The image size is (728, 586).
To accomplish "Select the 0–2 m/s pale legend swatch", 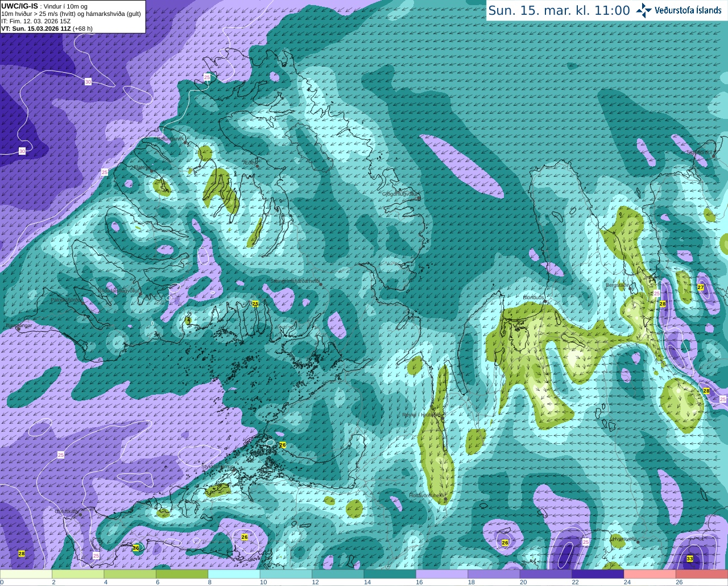I will click(26, 574).
